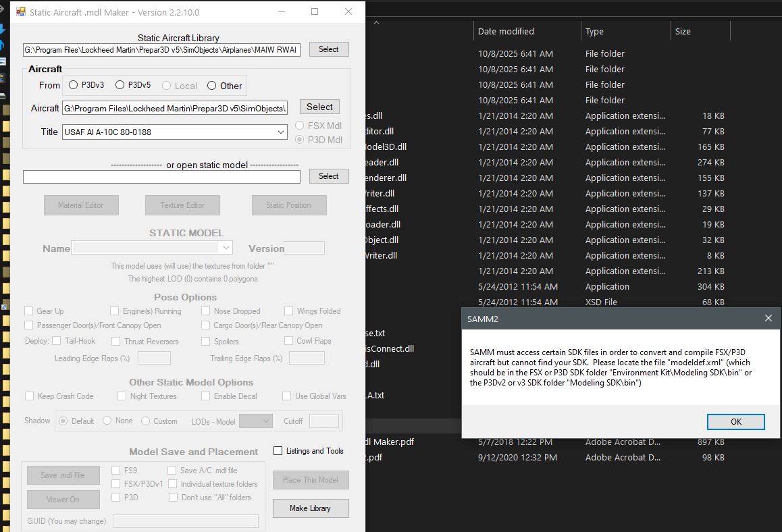This screenshot has width=782, height=532.
Task: Select the Other radio button
Action: pos(211,86)
